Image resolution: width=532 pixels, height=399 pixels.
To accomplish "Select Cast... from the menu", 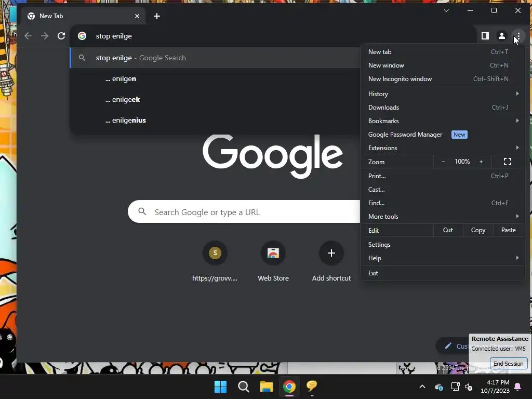I will click(443, 190).
